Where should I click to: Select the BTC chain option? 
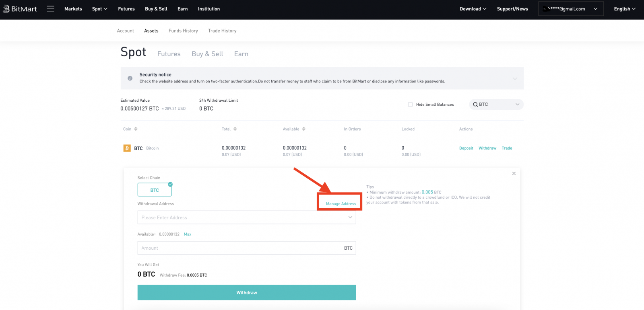(155, 190)
